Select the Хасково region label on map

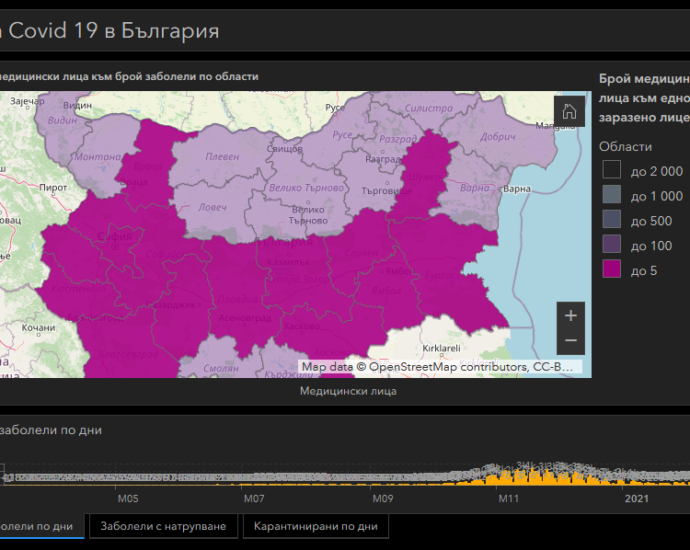click(x=333, y=352)
